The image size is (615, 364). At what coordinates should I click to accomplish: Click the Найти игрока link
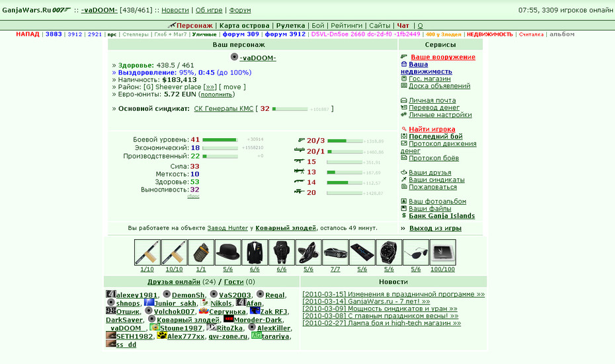click(432, 129)
